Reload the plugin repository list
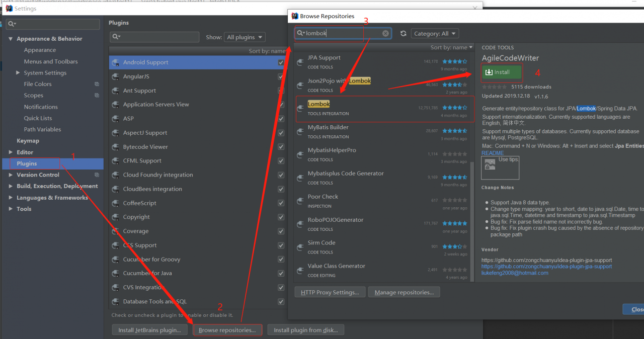This screenshot has height=339, width=644. tap(403, 33)
